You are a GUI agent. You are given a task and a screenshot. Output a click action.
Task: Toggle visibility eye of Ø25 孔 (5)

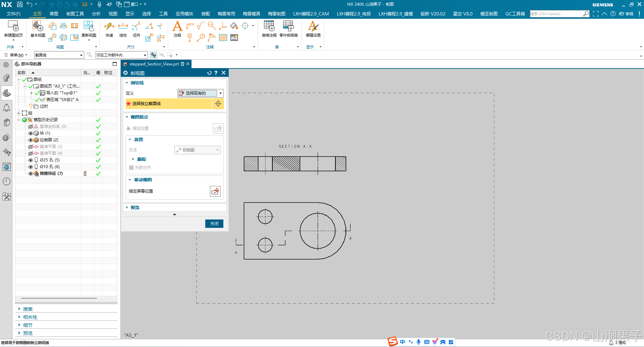tap(31, 160)
